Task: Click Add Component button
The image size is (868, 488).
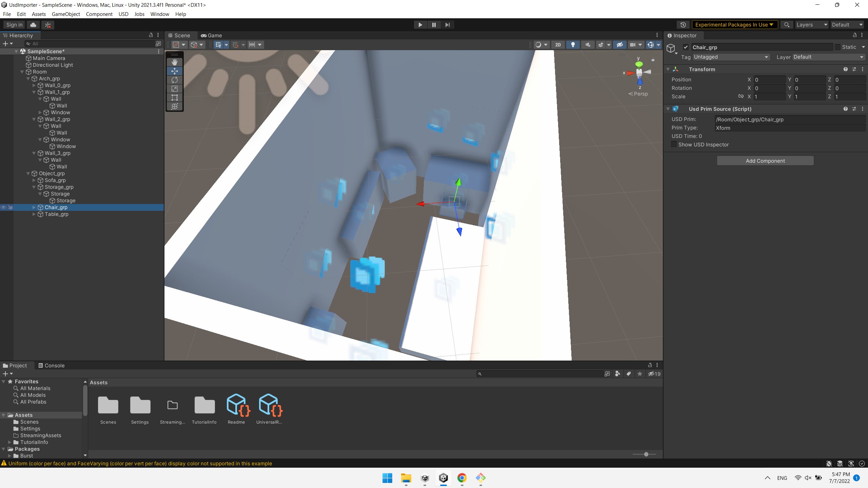Action: pyautogui.click(x=765, y=161)
